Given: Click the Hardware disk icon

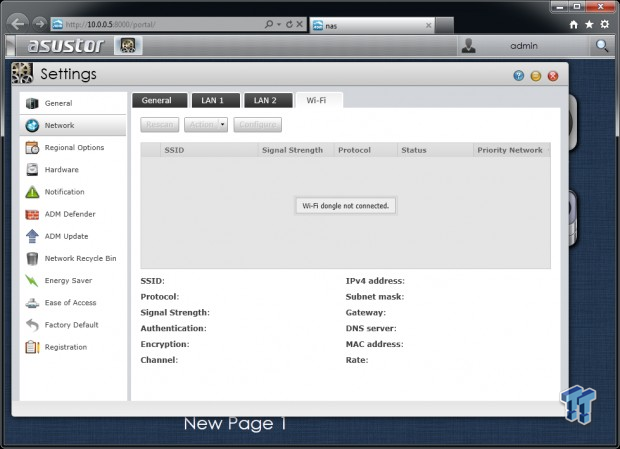Looking at the screenshot, I should (x=32, y=170).
